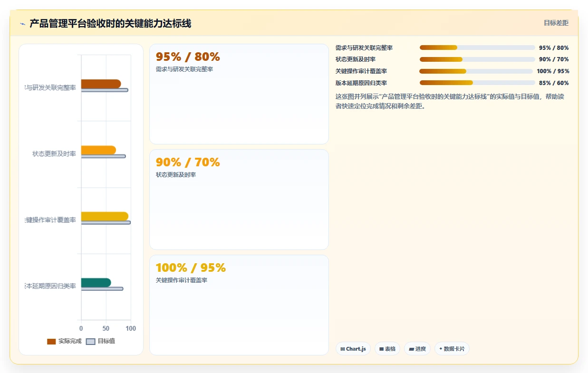Click the orange actual bar in chart

click(98, 150)
